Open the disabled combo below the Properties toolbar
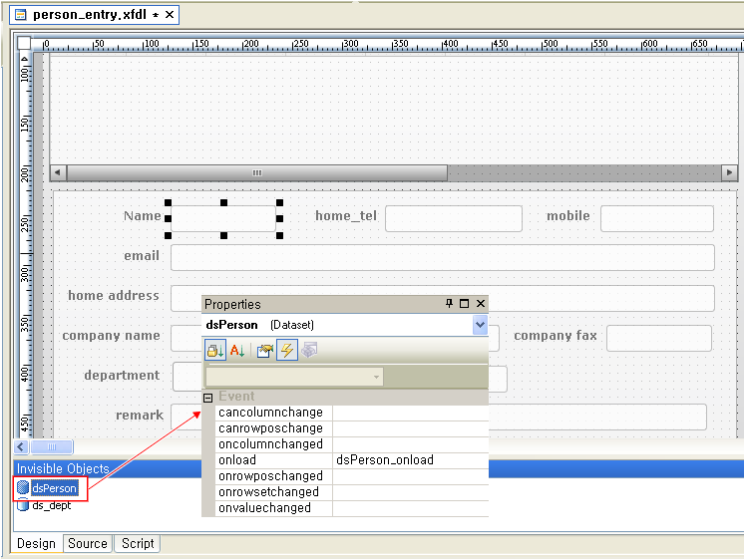 coord(294,377)
